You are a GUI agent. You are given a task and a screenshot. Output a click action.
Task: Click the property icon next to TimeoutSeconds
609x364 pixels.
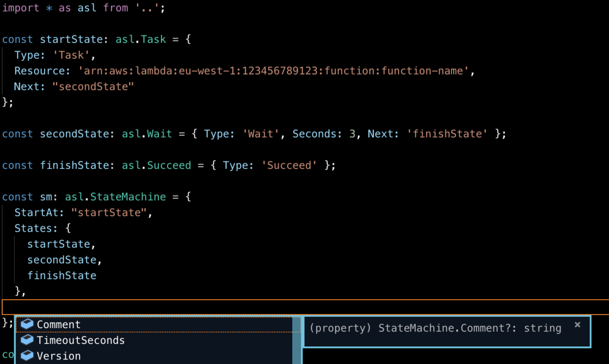[27, 340]
